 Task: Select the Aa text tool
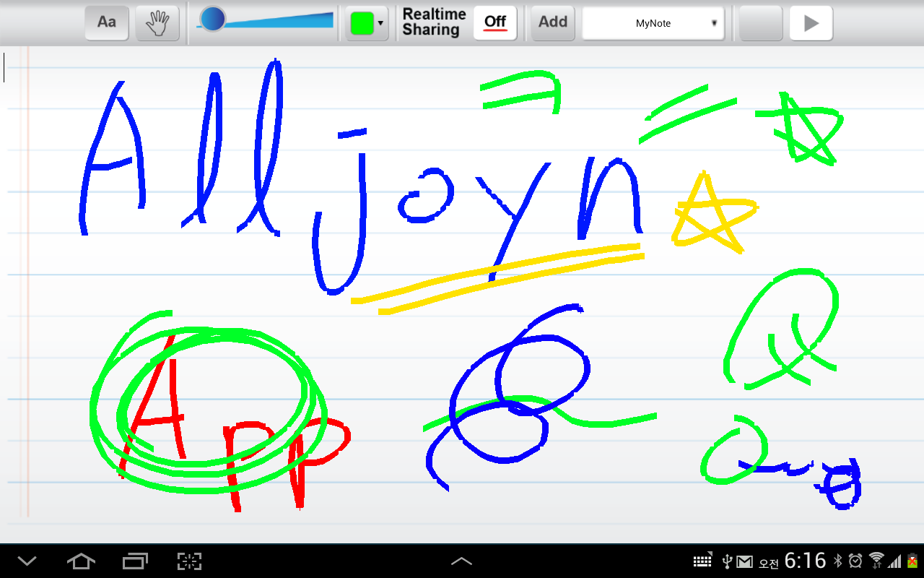coord(107,23)
